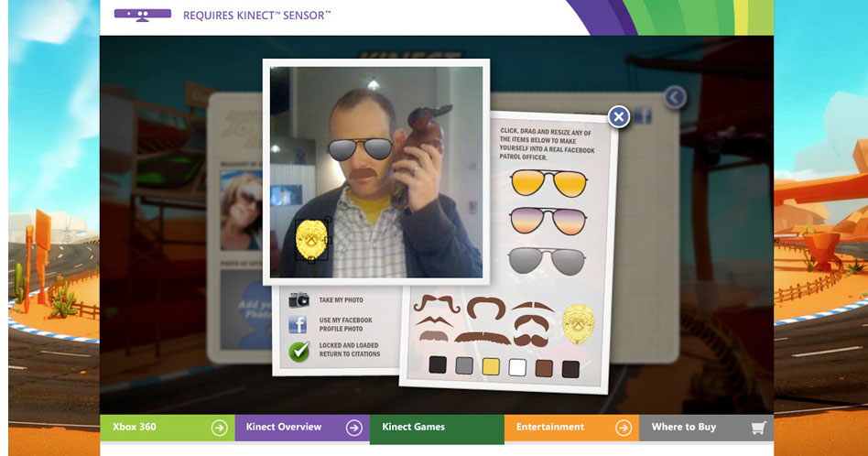Click the Kinect sensor logo icon

(x=142, y=15)
